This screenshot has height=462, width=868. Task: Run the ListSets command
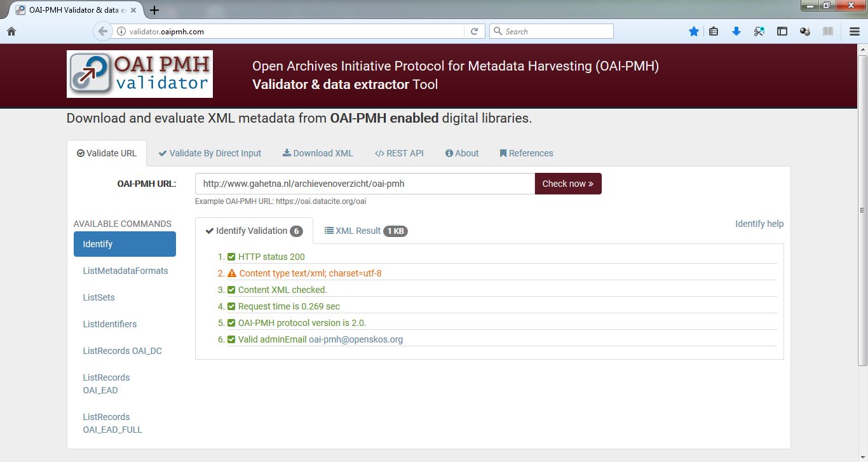click(98, 297)
